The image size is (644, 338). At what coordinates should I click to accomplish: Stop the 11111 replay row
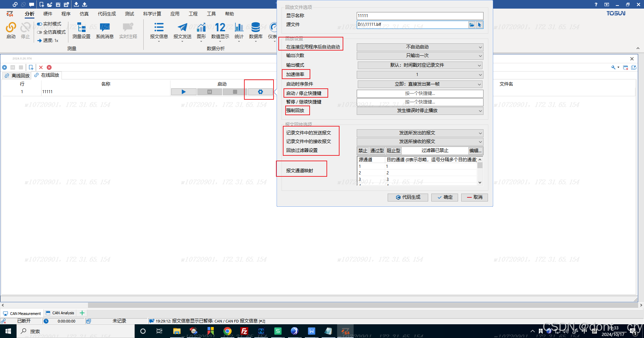click(235, 92)
